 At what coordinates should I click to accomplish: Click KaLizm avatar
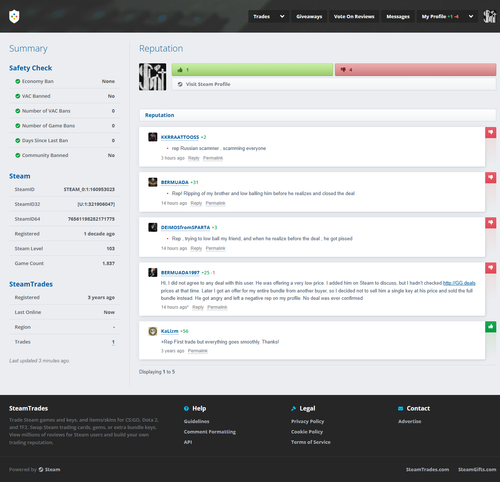coord(153,331)
